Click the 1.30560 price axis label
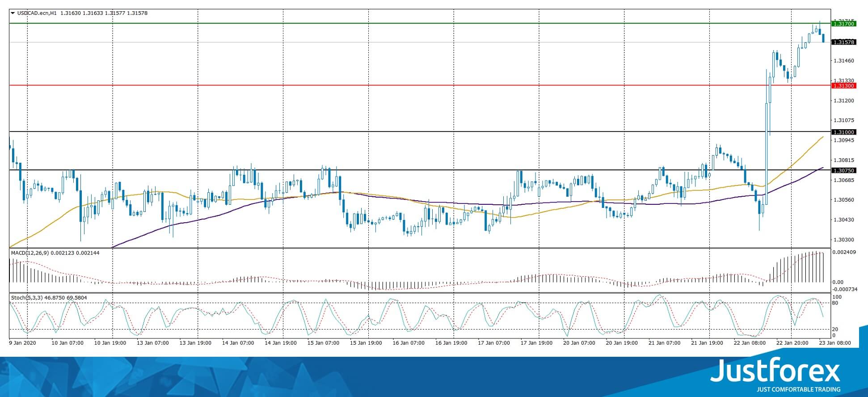The image size is (868, 397). coord(844,199)
